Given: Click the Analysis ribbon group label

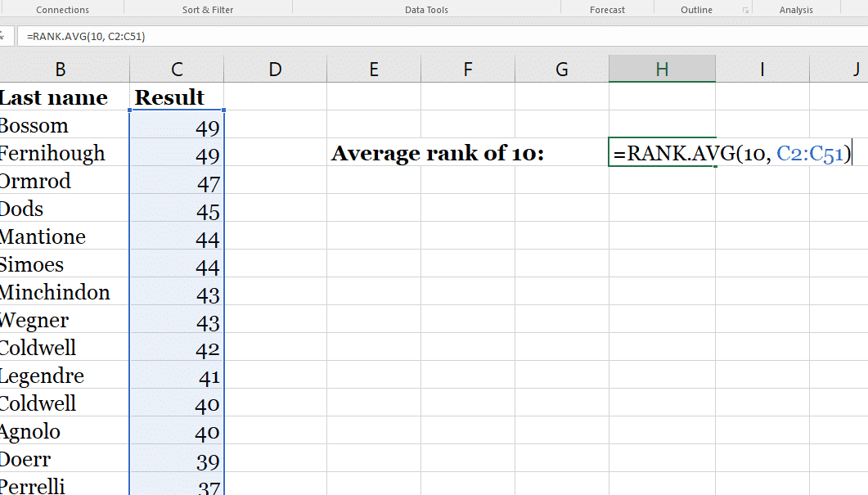Looking at the screenshot, I should (x=796, y=9).
